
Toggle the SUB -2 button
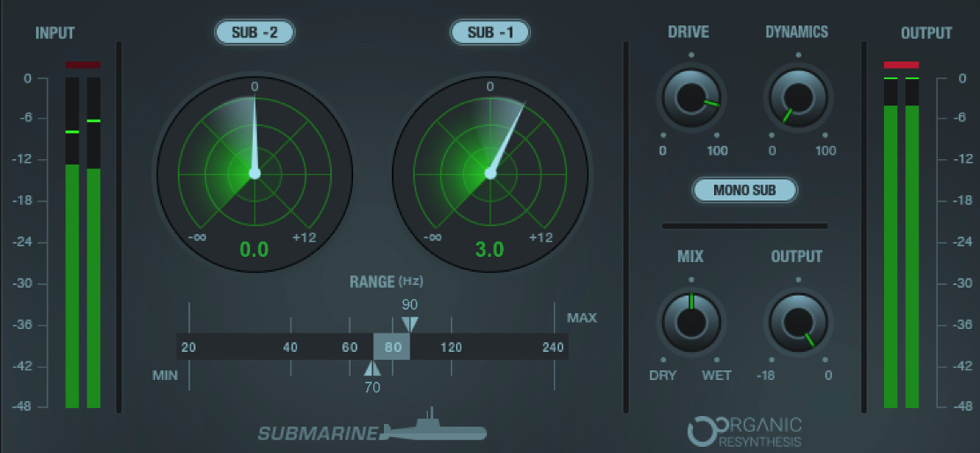pos(254,33)
